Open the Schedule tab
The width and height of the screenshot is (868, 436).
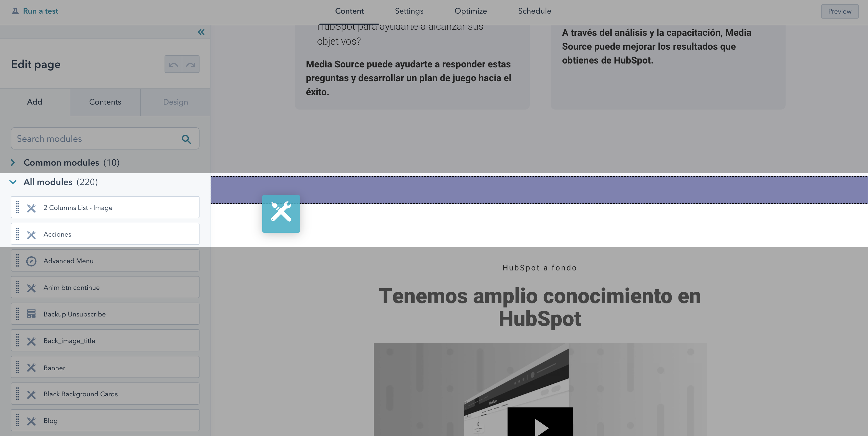click(x=534, y=11)
